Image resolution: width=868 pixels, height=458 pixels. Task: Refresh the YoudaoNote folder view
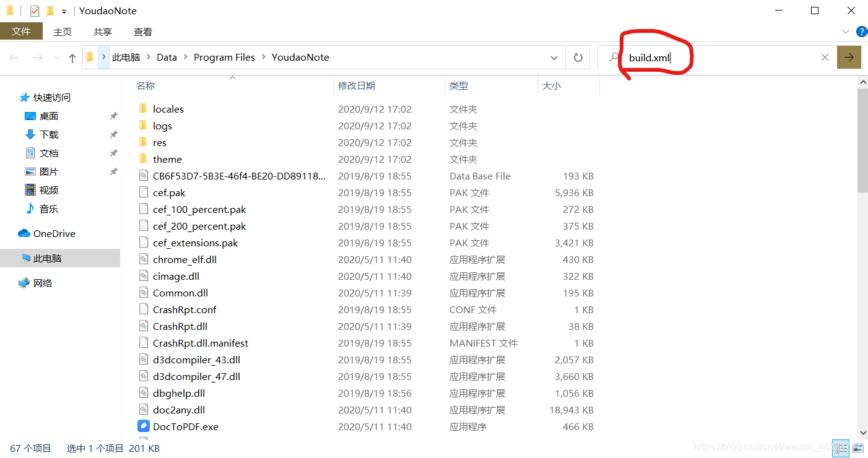pos(578,58)
